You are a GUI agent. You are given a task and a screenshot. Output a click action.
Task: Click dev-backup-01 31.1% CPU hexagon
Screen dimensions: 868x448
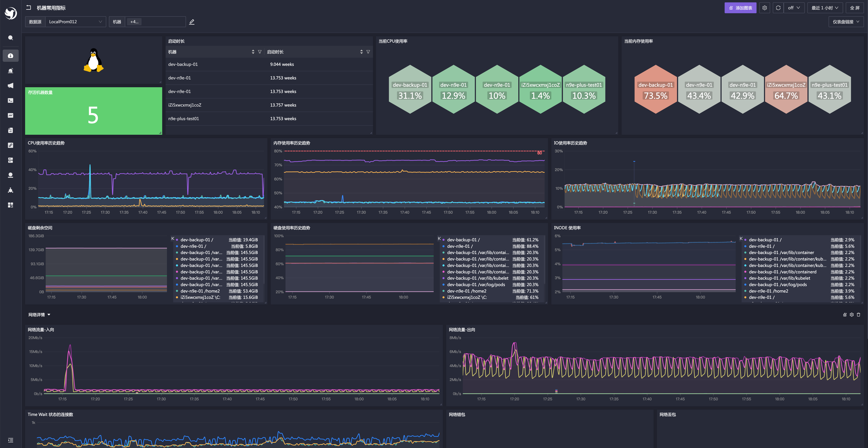click(410, 89)
